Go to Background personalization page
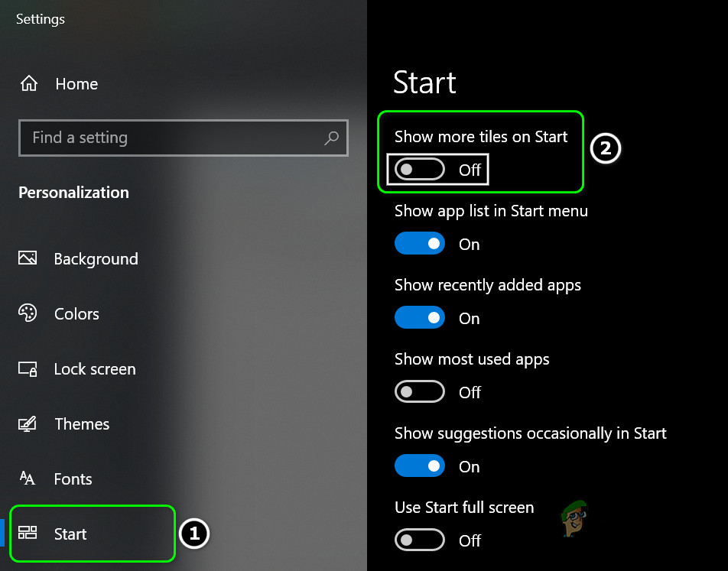The image size is (728, 571). point(96,259)
